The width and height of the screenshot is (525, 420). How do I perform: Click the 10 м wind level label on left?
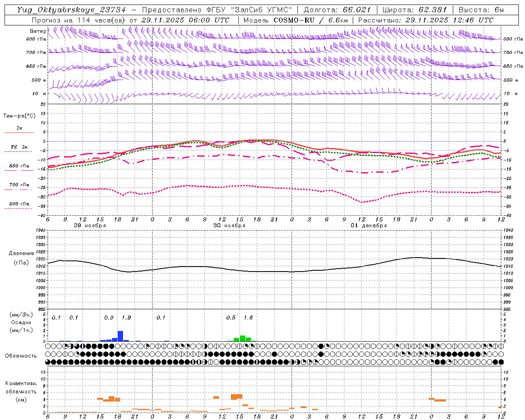pos(39,94)
